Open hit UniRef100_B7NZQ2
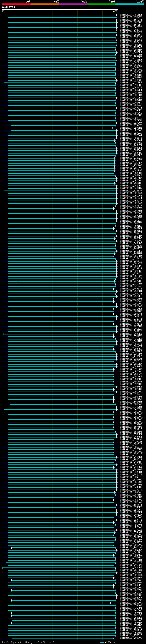Screen dimensions: 146x644 (x=131, y=424)
